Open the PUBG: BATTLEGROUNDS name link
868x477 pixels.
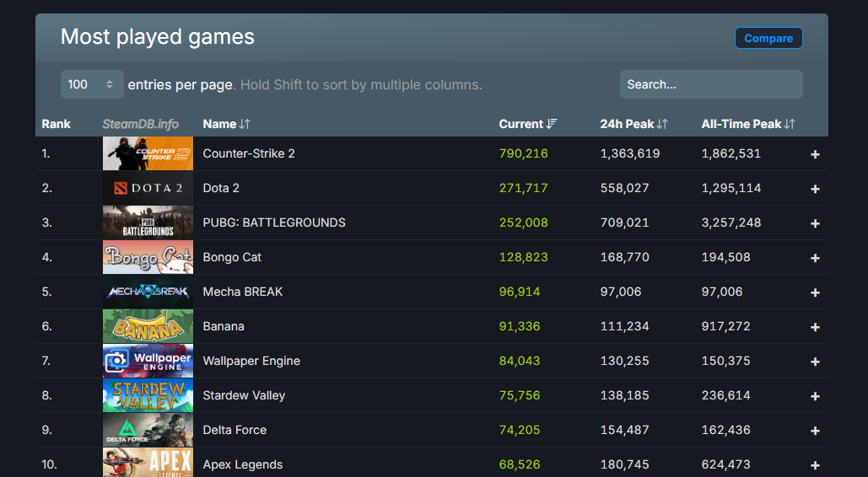coord(274,222)
